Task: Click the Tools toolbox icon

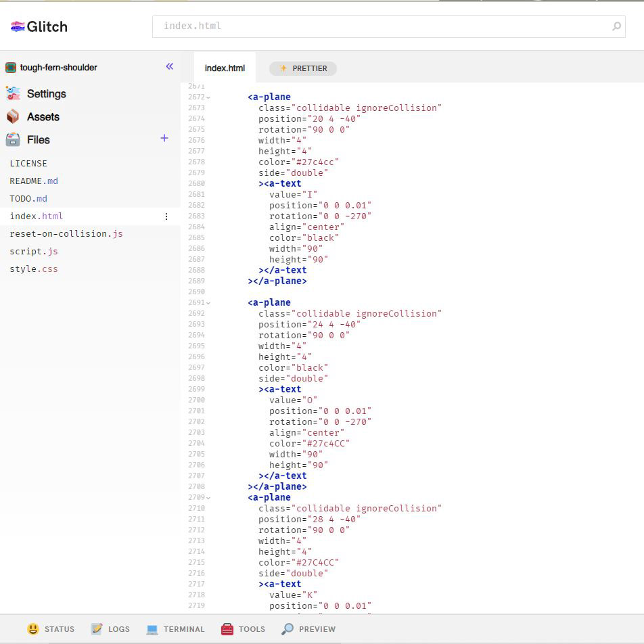Action: [227, 629]
